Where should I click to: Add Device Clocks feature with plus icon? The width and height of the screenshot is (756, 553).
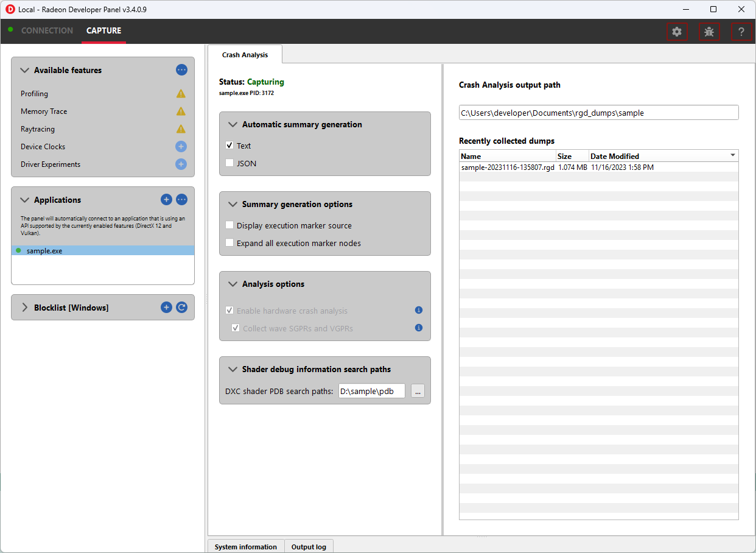[181, 147]
